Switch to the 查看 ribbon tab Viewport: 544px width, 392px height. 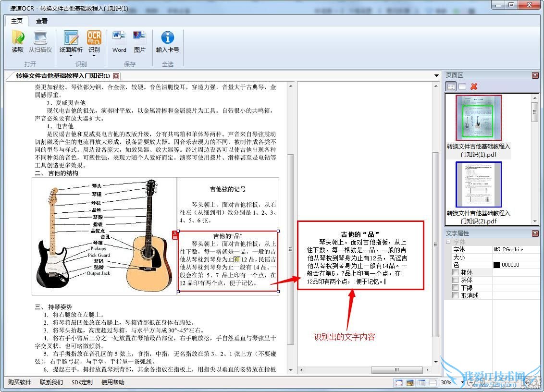click(x=42, y=21)
